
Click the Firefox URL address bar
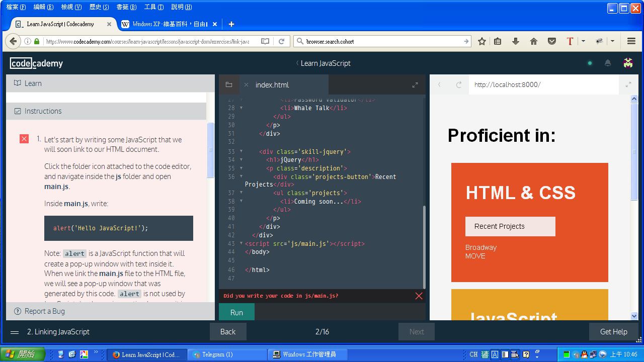point(151,41)
